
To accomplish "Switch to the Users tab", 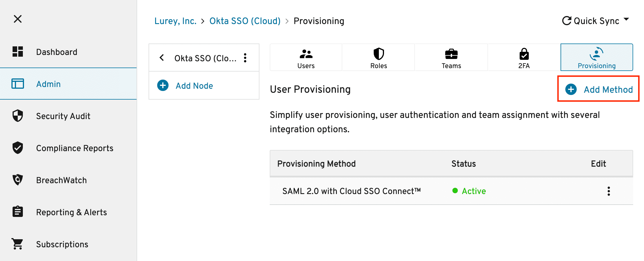I will pyautogui.click(x=306, y=58).
